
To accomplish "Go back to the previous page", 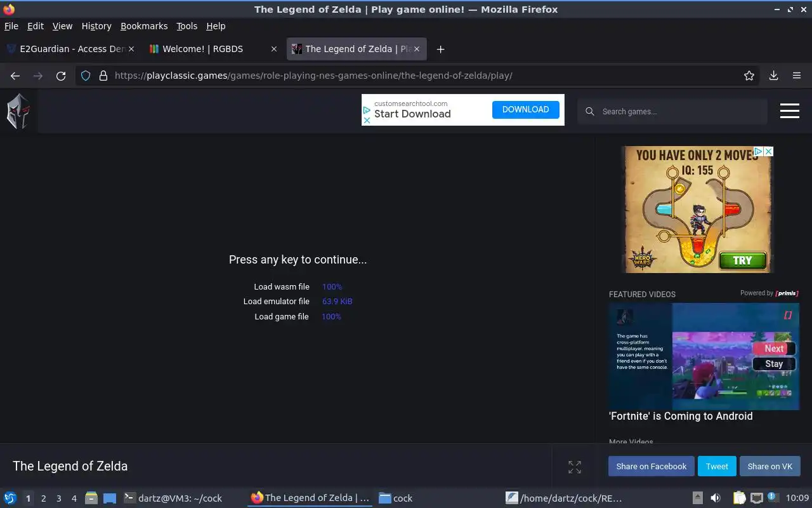I will 15,76.
